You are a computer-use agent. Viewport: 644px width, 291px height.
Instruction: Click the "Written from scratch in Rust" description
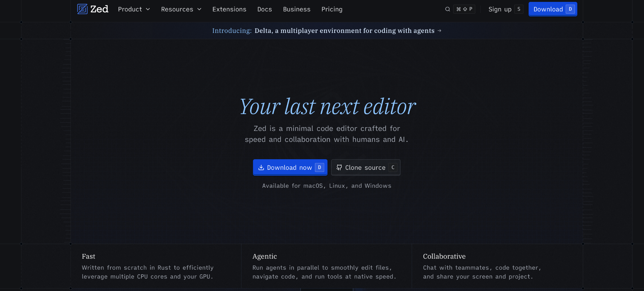pos(148,272)
